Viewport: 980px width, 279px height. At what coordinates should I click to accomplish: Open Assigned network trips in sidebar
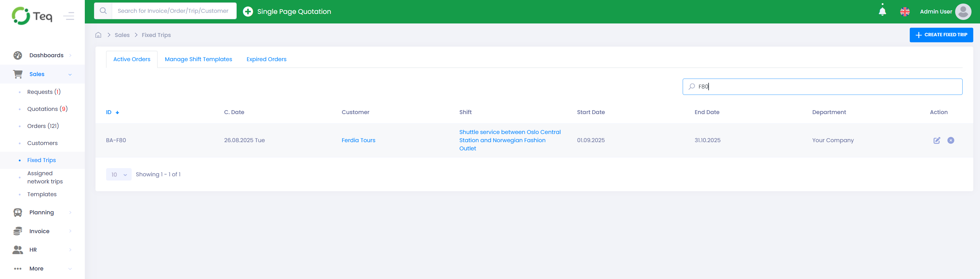pyautogui.click(x=45, y=177)
